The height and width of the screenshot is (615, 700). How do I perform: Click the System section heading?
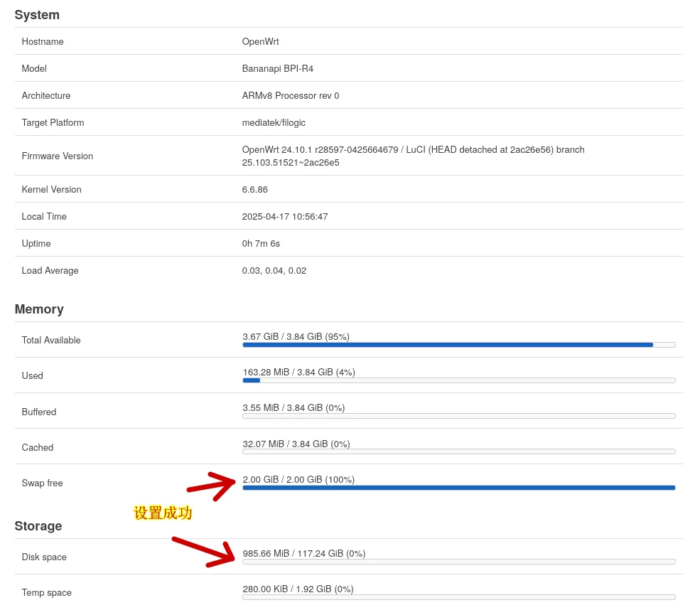click(37, 15)
